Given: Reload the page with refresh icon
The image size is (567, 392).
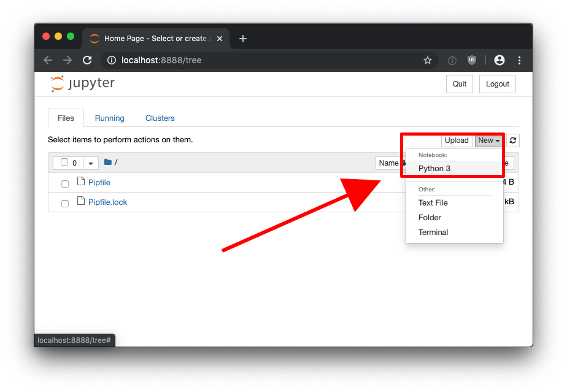Looking at the screenshot, I should tap(87, 60).
